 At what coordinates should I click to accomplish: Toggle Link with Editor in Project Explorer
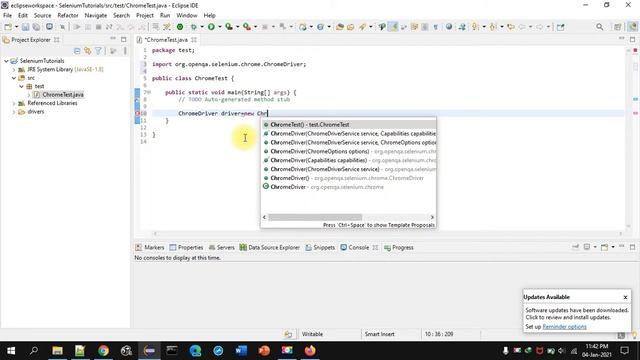(x=87, y=51)
